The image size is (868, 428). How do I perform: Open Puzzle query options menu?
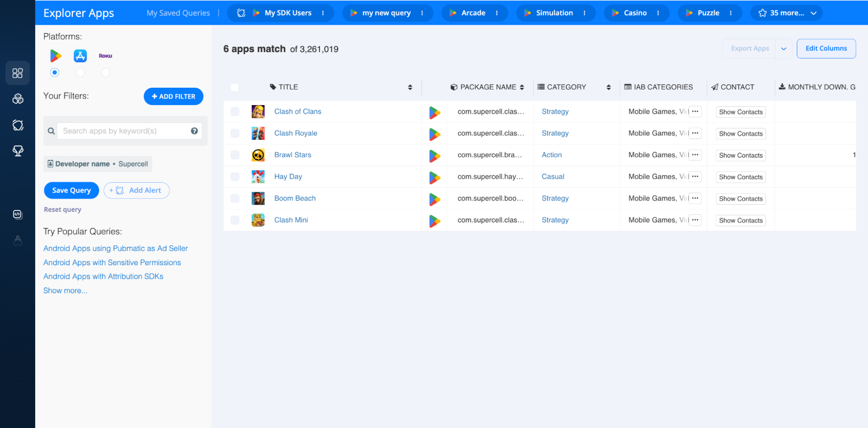[x=731, y=13]
